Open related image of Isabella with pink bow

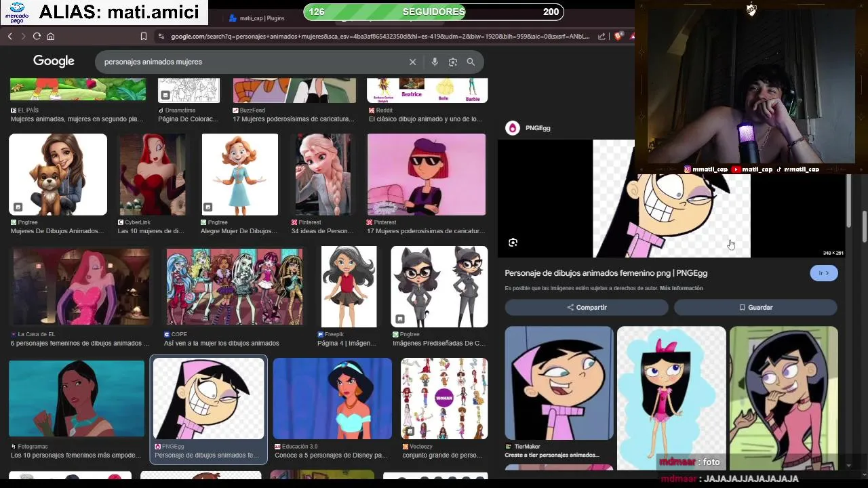point(671,397)
